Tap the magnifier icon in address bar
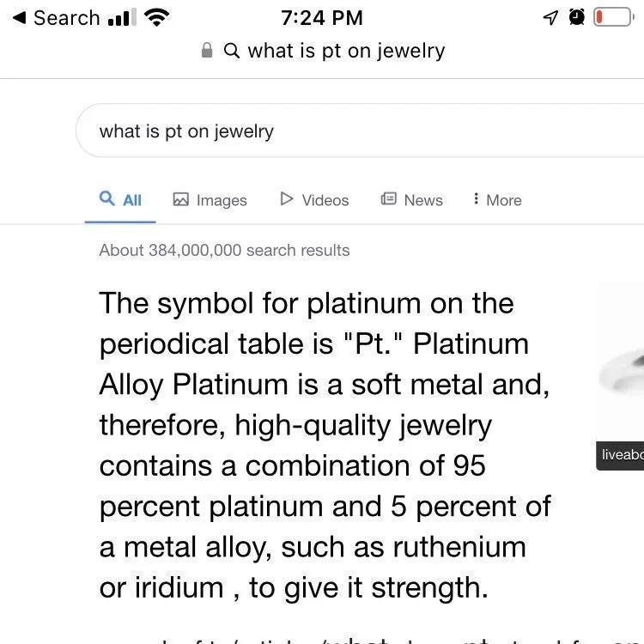Screen dimensions: 644x644 pyautogui.click(x=232, y=51)
